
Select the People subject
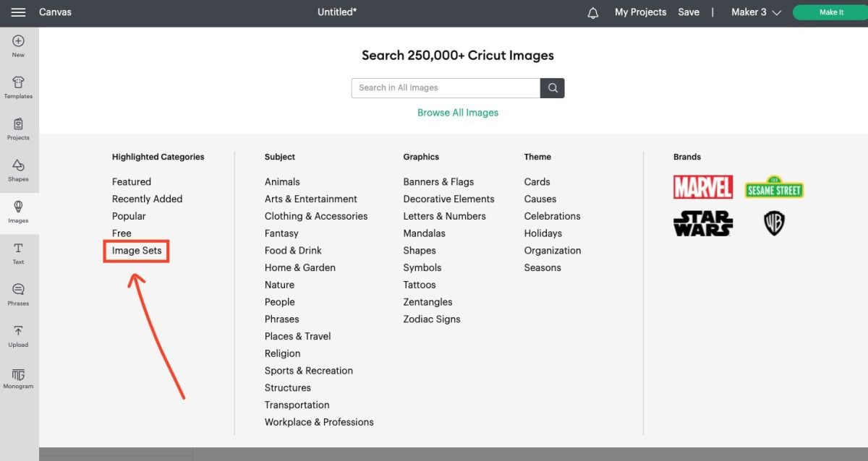280,302
